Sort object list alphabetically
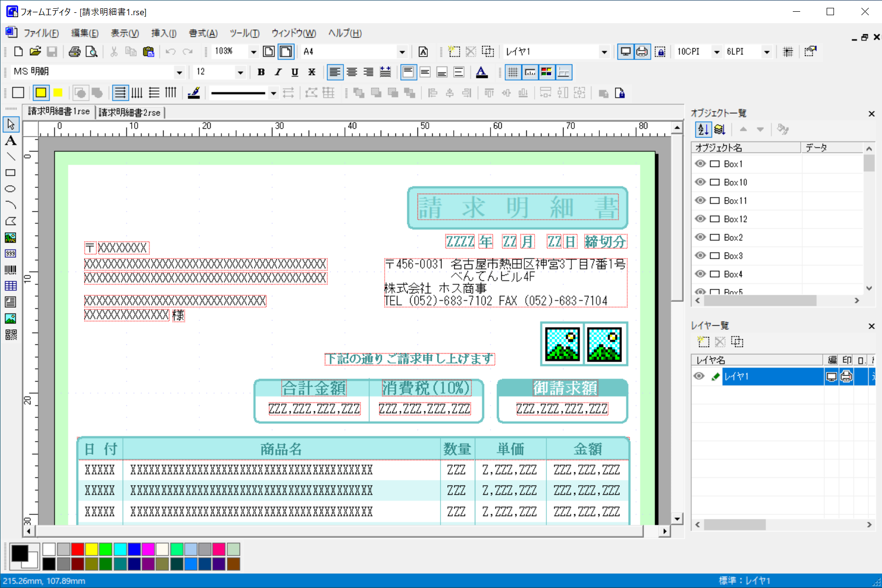The image size is (882, 588). tap(703, 129)
